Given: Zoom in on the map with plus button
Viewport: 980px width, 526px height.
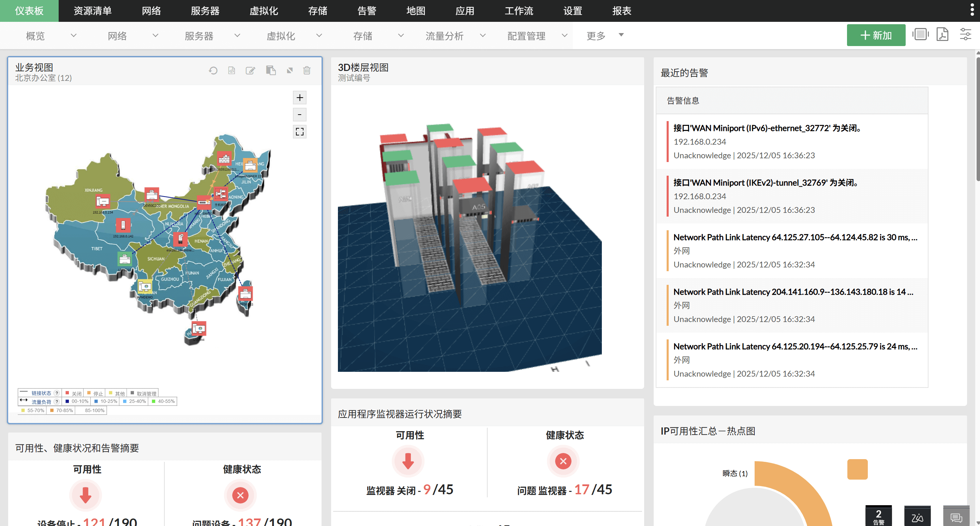Looking at the screenshot, I should 300,98.
